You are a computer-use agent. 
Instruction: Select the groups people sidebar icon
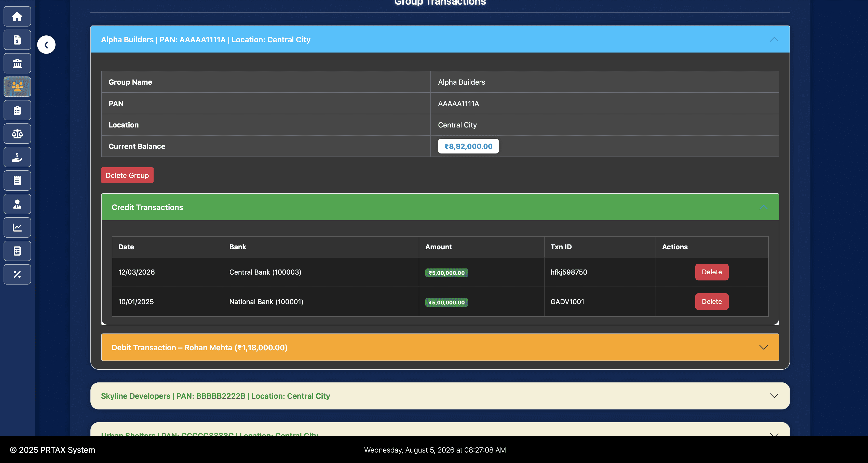coord(17,87)
